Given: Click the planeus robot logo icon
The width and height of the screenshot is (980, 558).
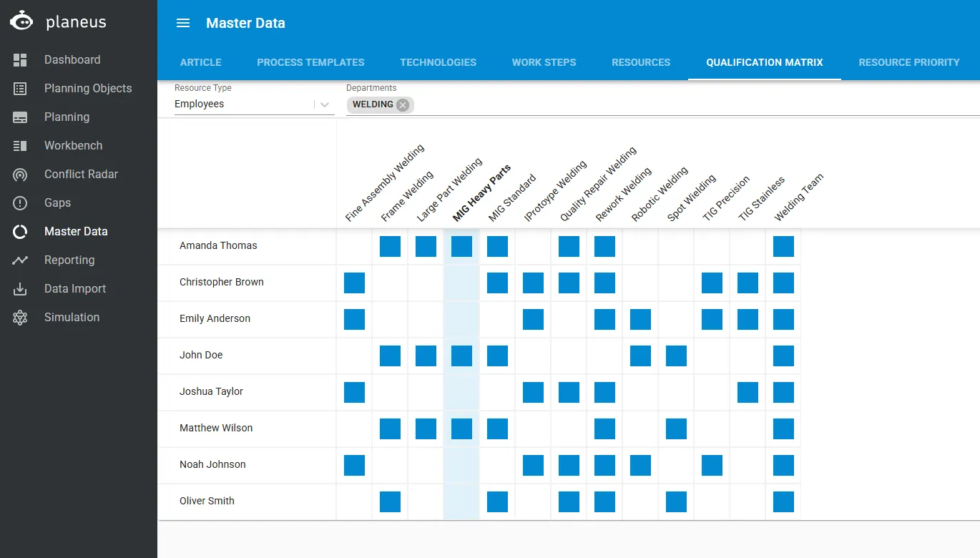Looking at the screenshot, I should click(x=21, y=21).
